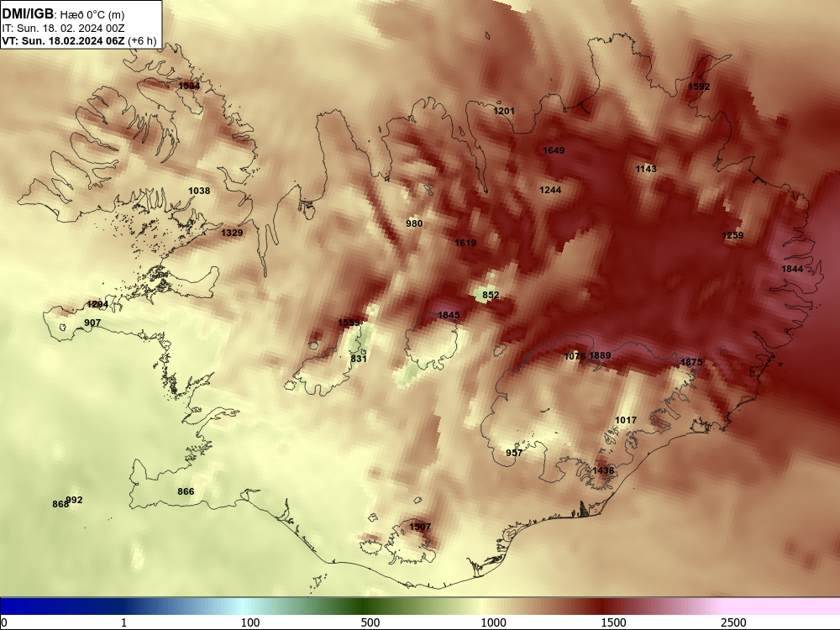The width and height of the screenshot is (840, 630).
Task: Click the 1329 value on the map
Action: point(232,233)
